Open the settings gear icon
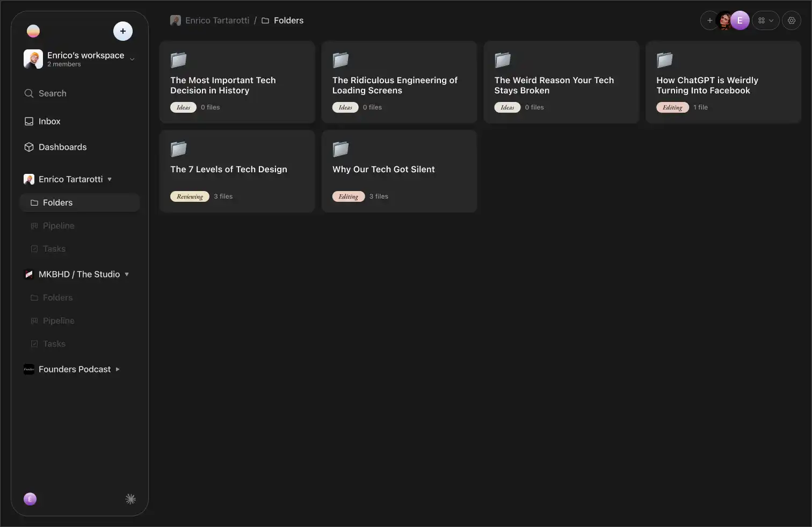 [x=791, y=20]
